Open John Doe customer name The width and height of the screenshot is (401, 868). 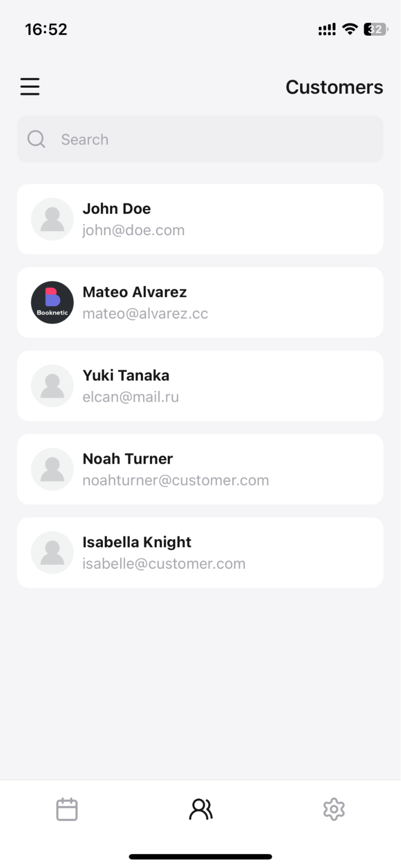tap(117, 209)
